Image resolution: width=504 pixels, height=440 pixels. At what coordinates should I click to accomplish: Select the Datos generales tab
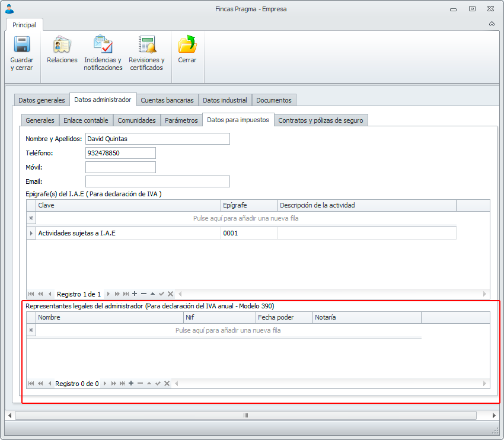42,100
